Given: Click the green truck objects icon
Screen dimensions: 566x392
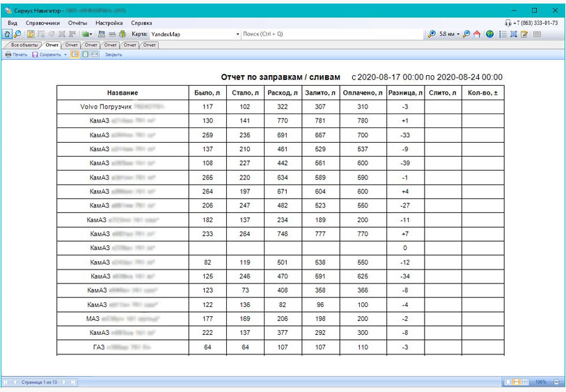Looking at the screenshot, I should point(86,33).
